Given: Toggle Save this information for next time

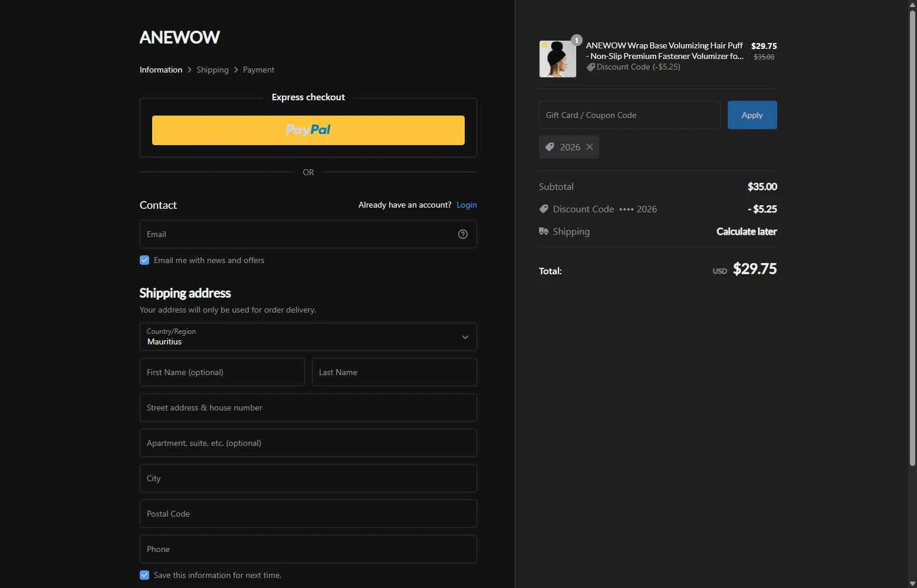Looking at the screenshot, I should tap(144, 575).
